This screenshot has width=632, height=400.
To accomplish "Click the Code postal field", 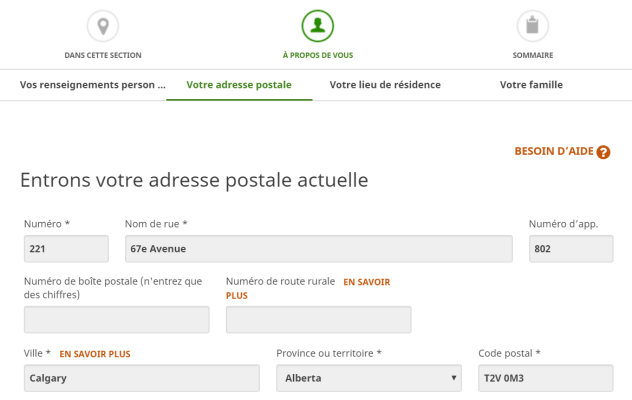I will [545, 378].
